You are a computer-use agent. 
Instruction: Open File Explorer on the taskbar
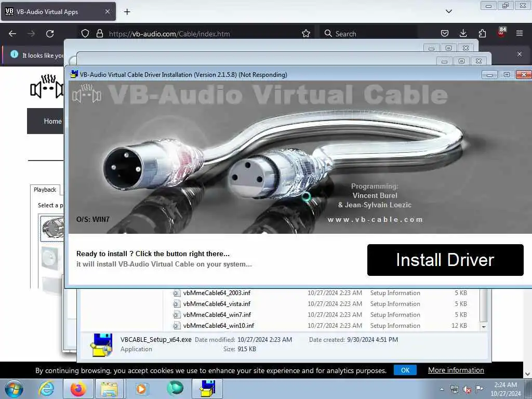point(109,389)
